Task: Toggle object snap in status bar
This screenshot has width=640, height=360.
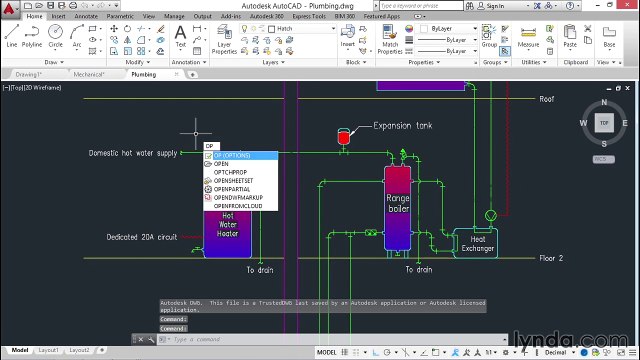Action: [436, 352]
